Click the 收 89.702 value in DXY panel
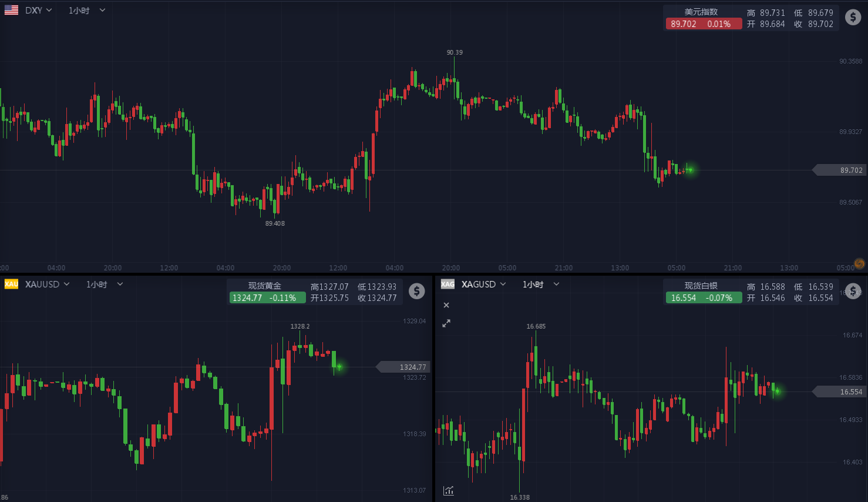This screenshot has width=868, height=502. (813, 24)
